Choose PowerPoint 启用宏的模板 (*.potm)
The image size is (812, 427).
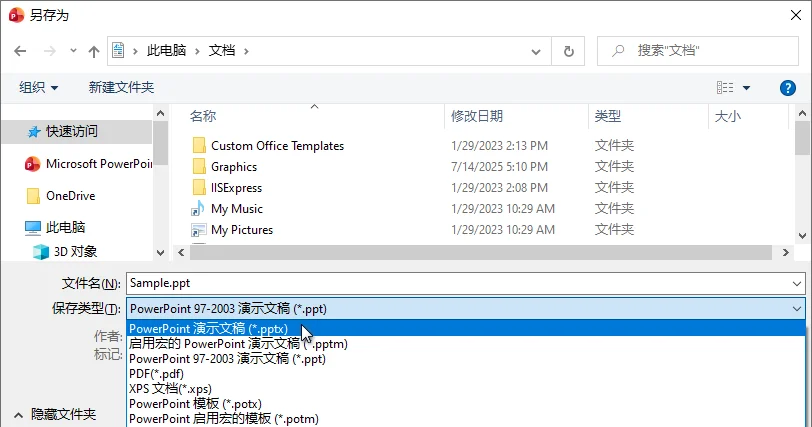pos(466,419)
